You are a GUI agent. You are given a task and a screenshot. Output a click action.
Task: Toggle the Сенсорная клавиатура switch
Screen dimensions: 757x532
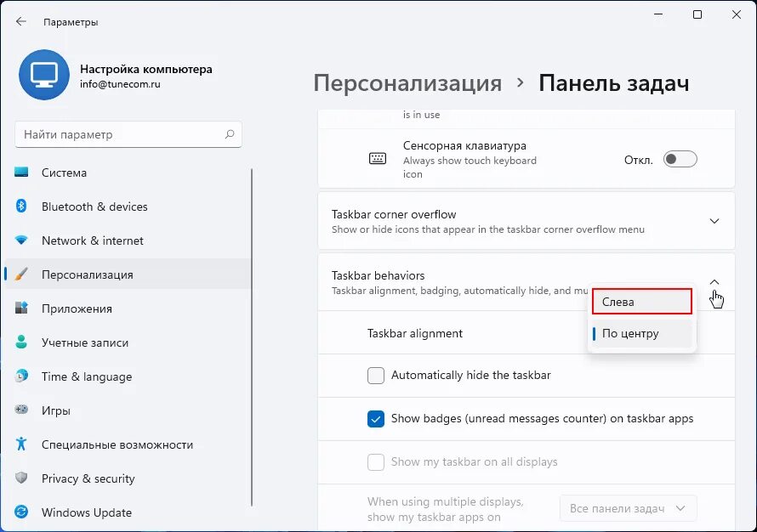tap(680, 159)
